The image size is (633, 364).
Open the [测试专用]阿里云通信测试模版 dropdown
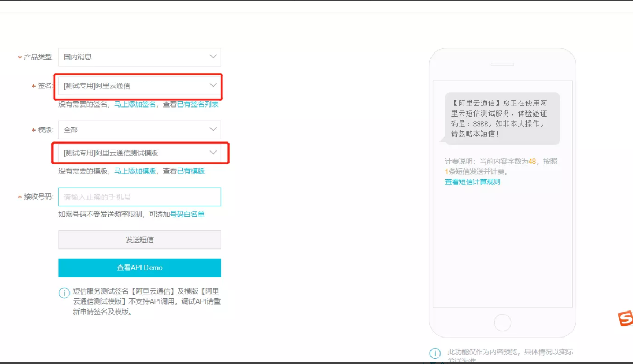coord(133,153)
